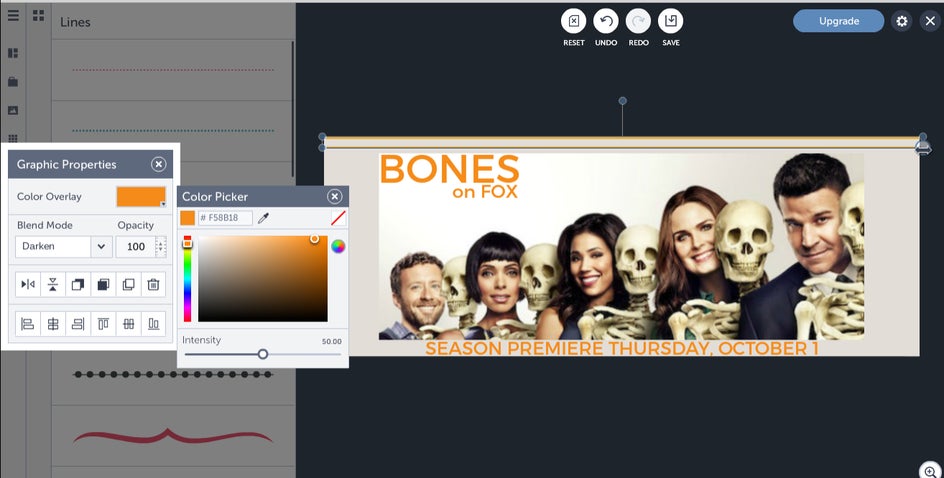Click the BONES title text on canvas
This screenshot has width=944, height=478.
click(x=449, y=169)
